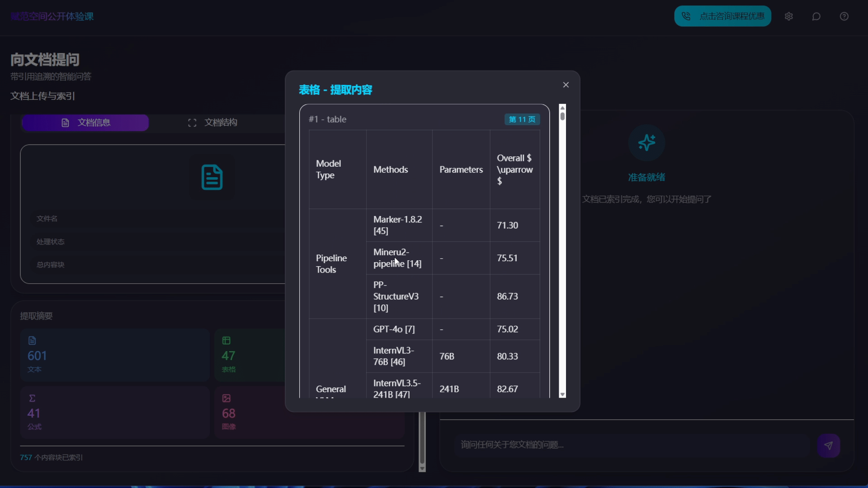Image resolution: width=868 pixels, height=488 pixels.
Task: Click the left panel scrollbar down arrow
Action: 422,469
